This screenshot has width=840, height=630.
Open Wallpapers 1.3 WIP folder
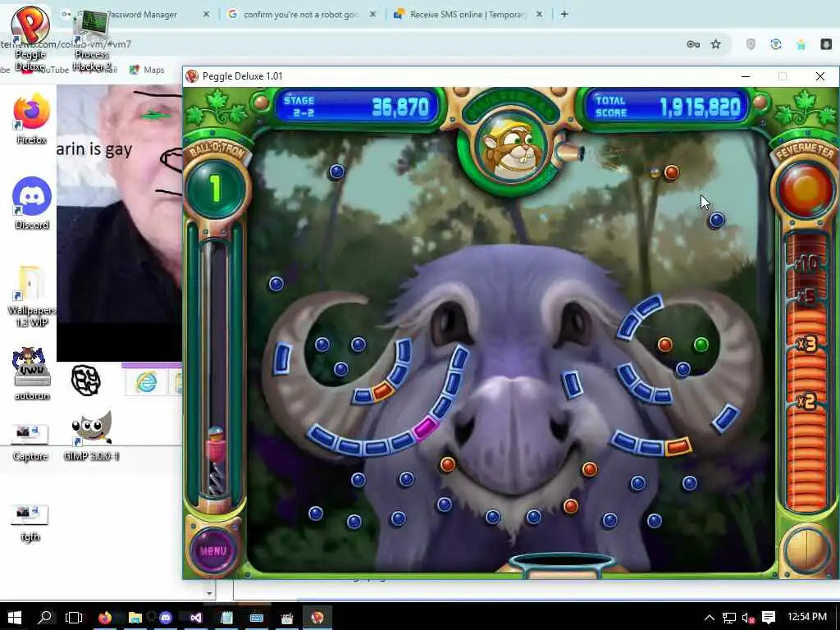31,295
